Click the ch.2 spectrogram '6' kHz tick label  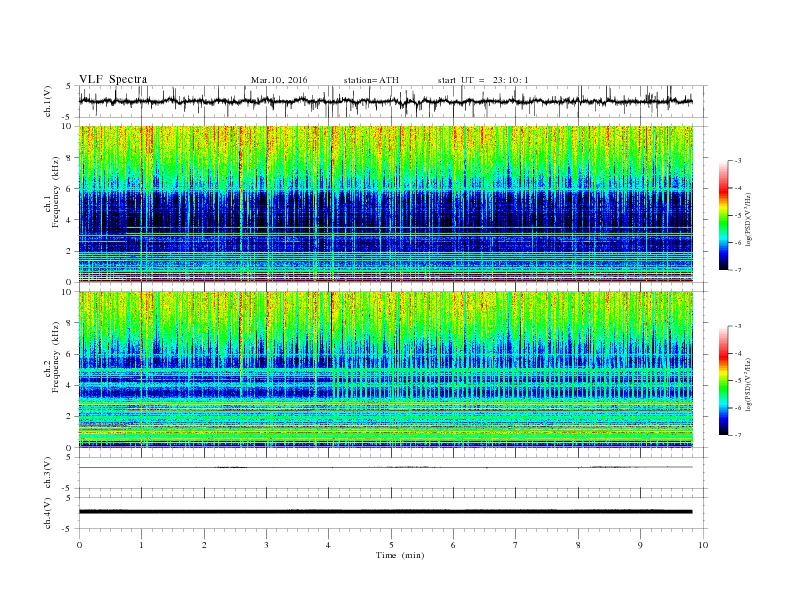69,354
